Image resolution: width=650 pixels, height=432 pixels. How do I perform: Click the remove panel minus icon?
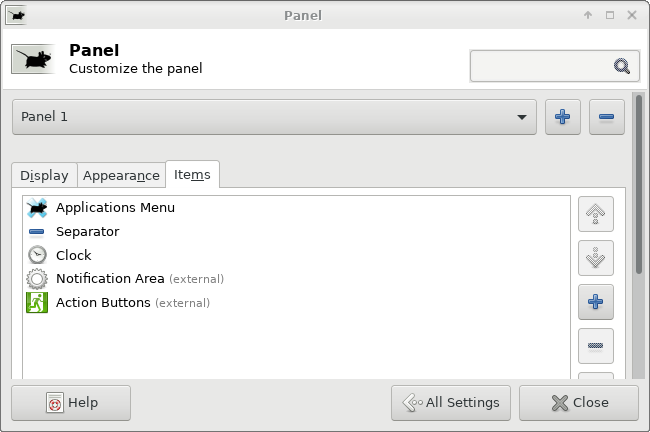click(x=606, y=117)
